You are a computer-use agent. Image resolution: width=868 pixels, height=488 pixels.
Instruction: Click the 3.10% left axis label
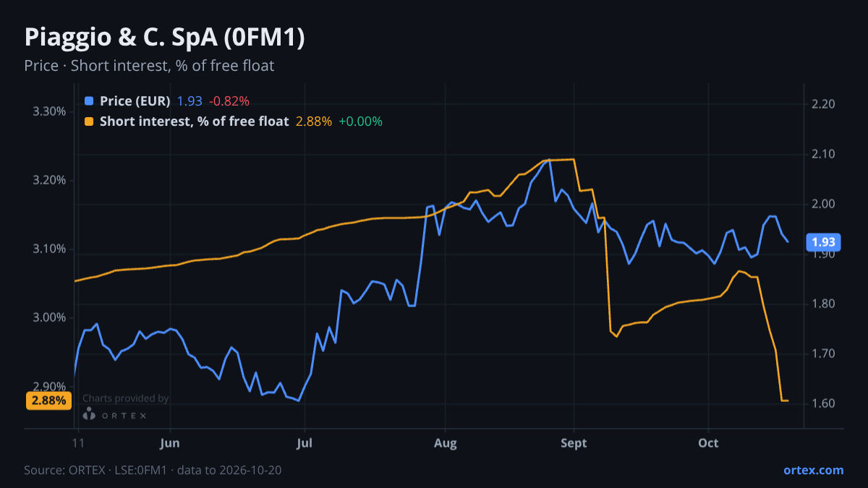pyautogui.click(x=50, y=249)
